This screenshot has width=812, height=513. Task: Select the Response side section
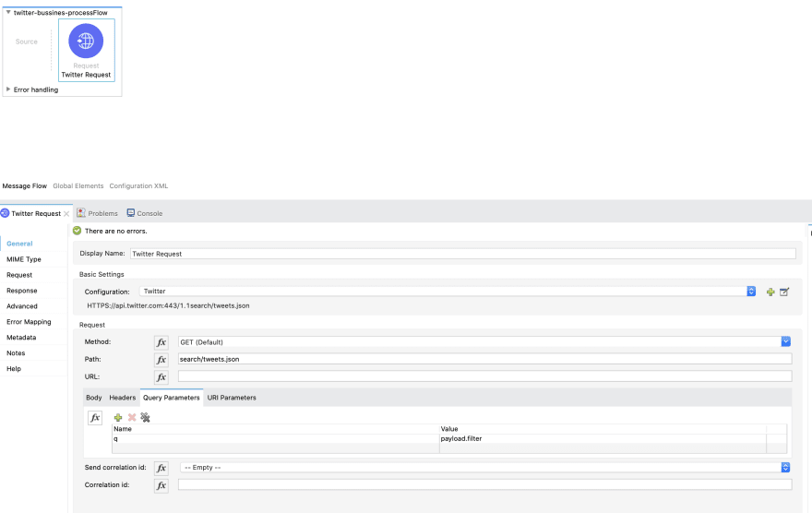22,291
